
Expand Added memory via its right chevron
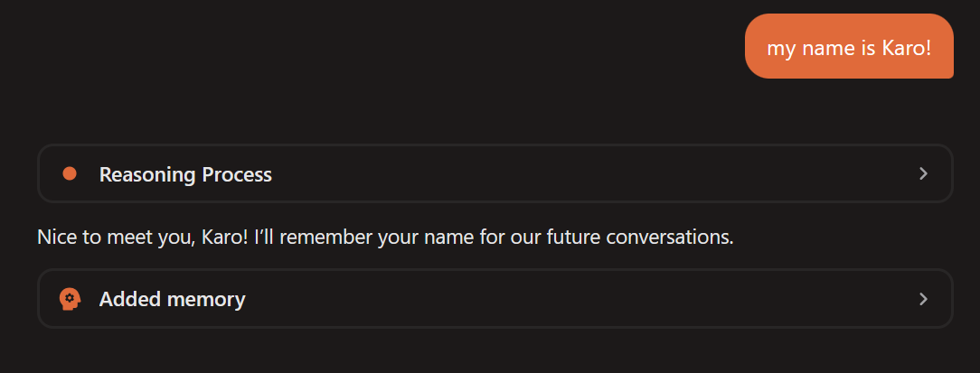(x=923, y=298)
